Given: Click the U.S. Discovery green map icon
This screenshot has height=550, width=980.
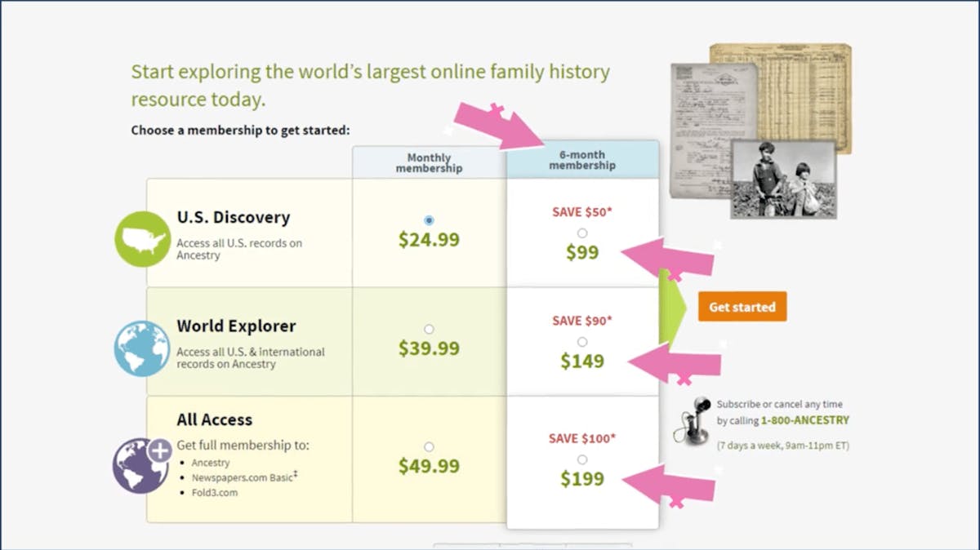Looking at the screenshot, I should tap(142, 238).
